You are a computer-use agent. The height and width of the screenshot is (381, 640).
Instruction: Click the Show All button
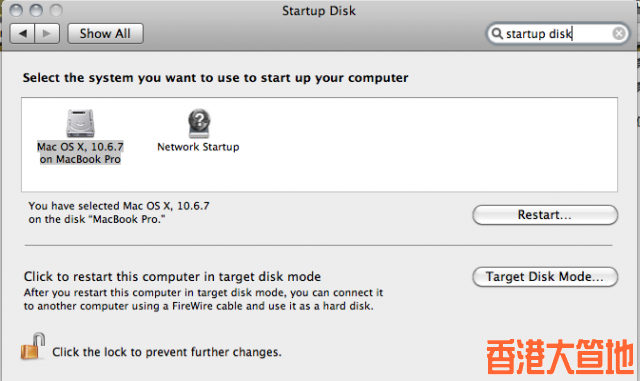coord(105,33)
